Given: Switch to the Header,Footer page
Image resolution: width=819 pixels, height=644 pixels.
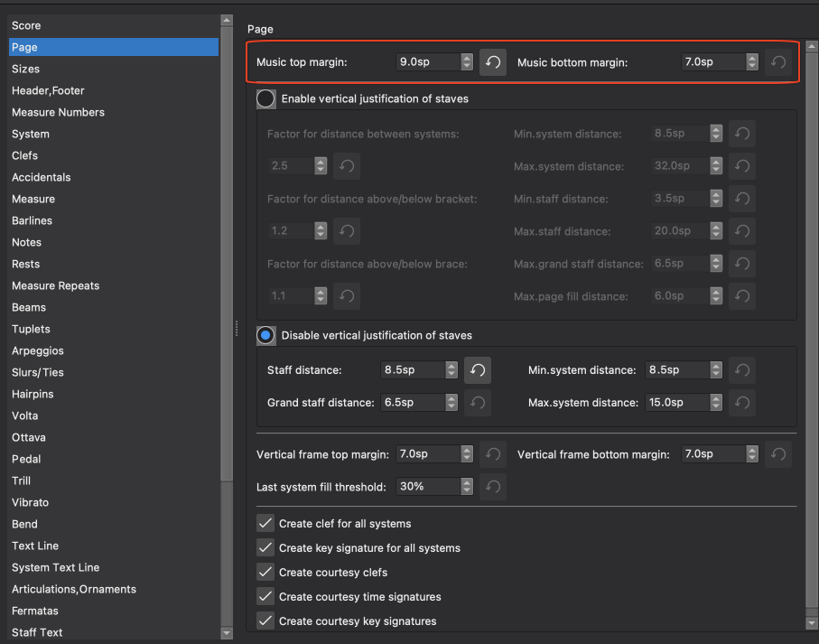Looking at the screenshot, I should pos(48,90).
